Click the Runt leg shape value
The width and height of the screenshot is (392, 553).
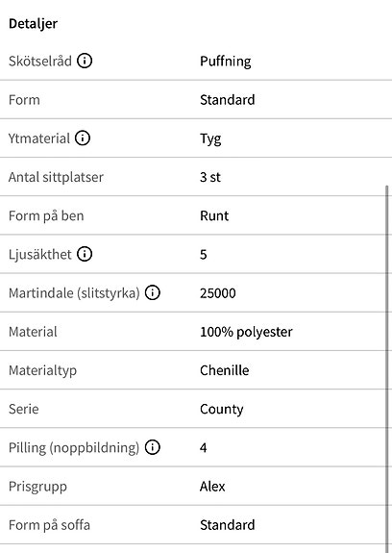pyautogui.click(x=214, y=215)
